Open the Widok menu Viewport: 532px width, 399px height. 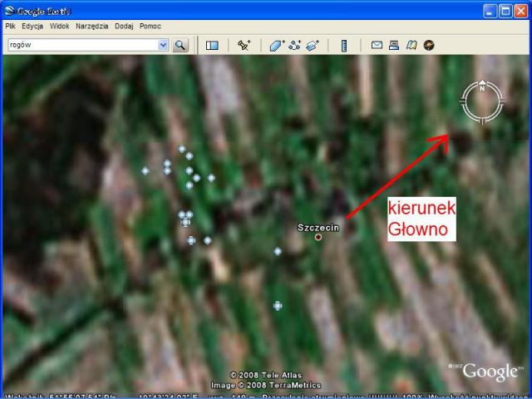[x=59, y=27]
